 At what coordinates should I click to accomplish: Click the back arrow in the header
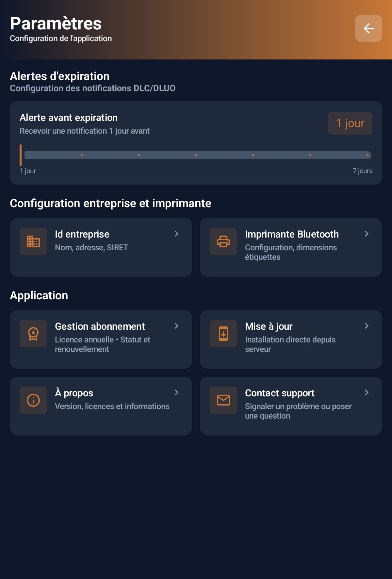tap(368, 28)
